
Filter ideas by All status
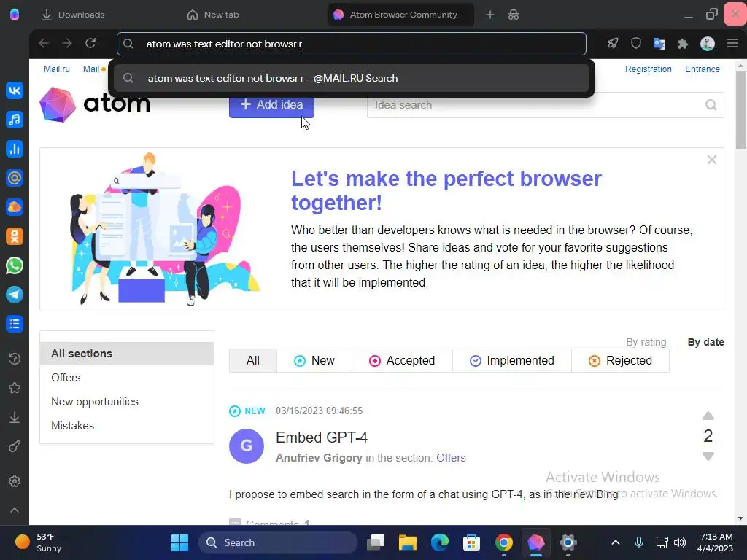pos(253,360)
